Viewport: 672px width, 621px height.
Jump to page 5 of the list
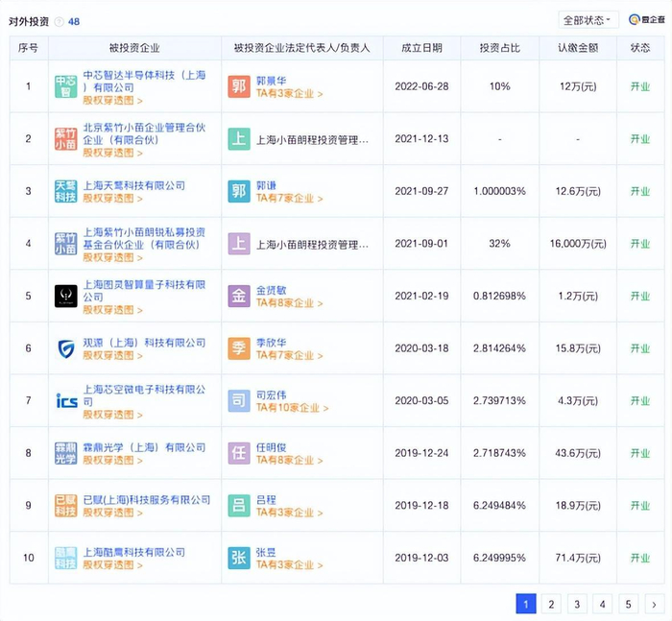pyautogui.click(x=628, y=604)
